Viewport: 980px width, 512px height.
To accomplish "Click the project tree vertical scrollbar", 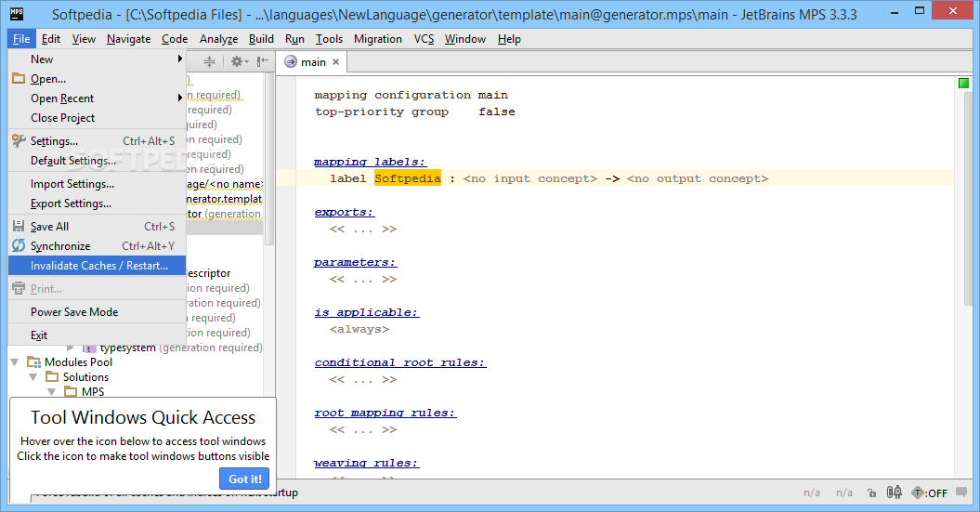I will (x=268, y=160).
